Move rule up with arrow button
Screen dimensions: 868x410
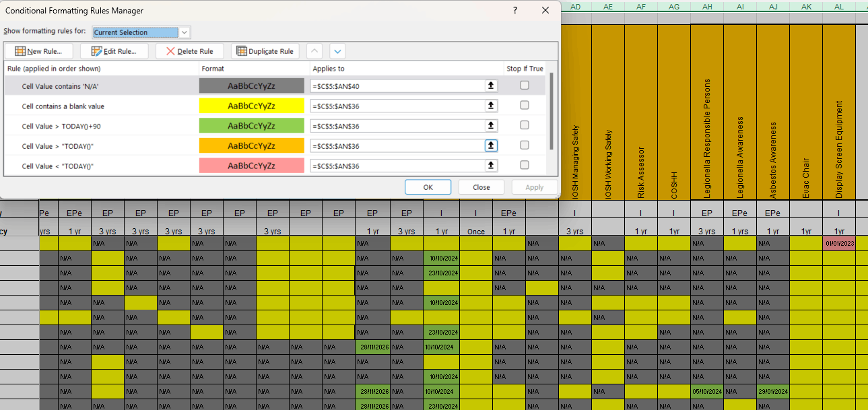(x=315, y=51)
